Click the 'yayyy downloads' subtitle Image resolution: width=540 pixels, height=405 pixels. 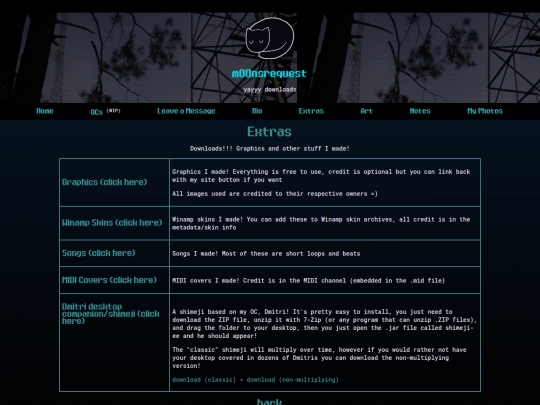(x=270, y=90)
